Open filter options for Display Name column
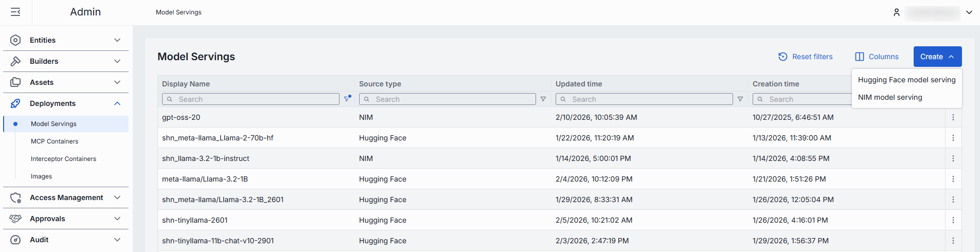The image size is (980, 252). 347,99
